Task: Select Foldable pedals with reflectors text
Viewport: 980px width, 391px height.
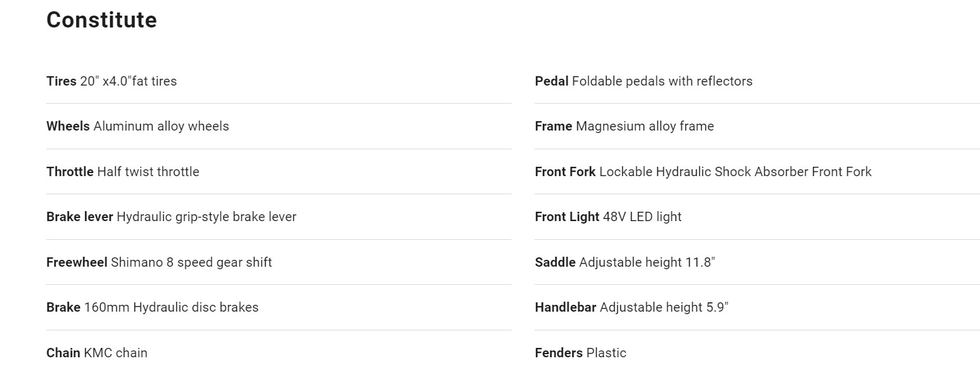Action: (x=662, y=81)
